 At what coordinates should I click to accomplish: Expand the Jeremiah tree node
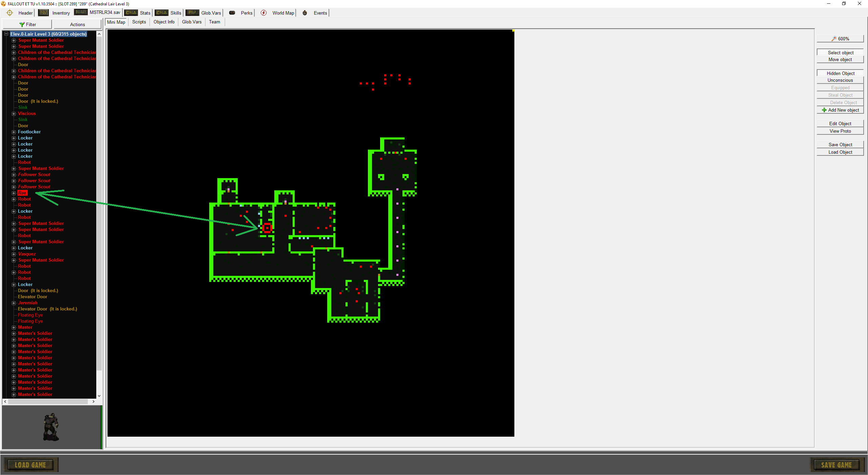(x=14, y=303)
